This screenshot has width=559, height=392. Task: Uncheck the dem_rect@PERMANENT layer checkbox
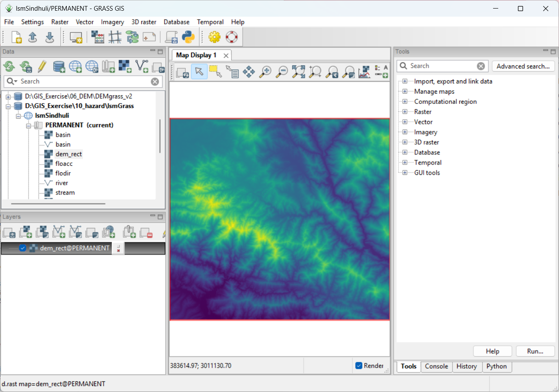tap(23, 248)
